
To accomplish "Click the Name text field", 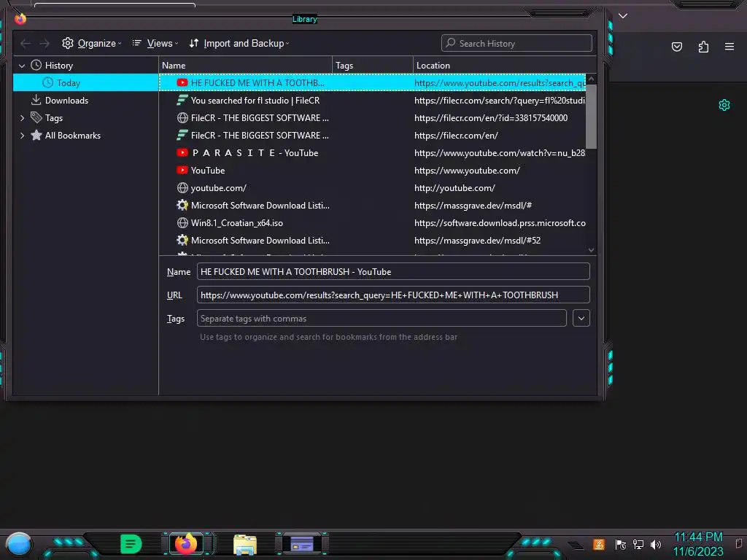I will pyautogui.click(x=393, y=271).
